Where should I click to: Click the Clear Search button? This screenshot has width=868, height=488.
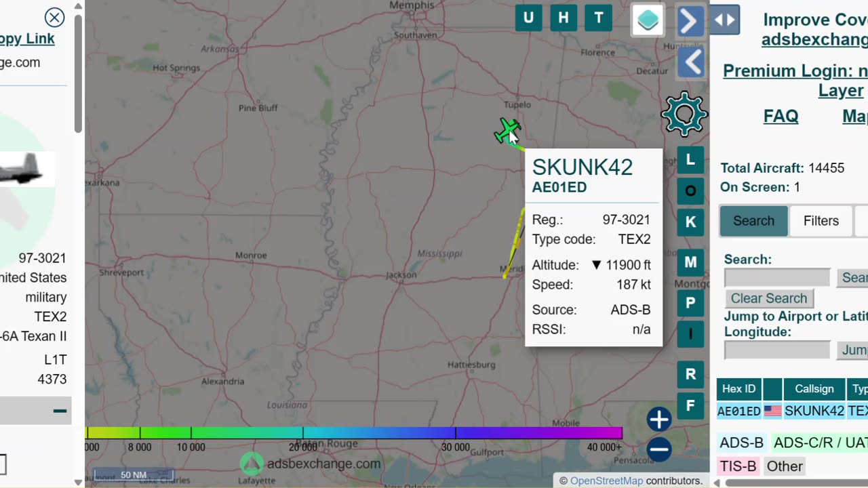[x=769, y=298]
